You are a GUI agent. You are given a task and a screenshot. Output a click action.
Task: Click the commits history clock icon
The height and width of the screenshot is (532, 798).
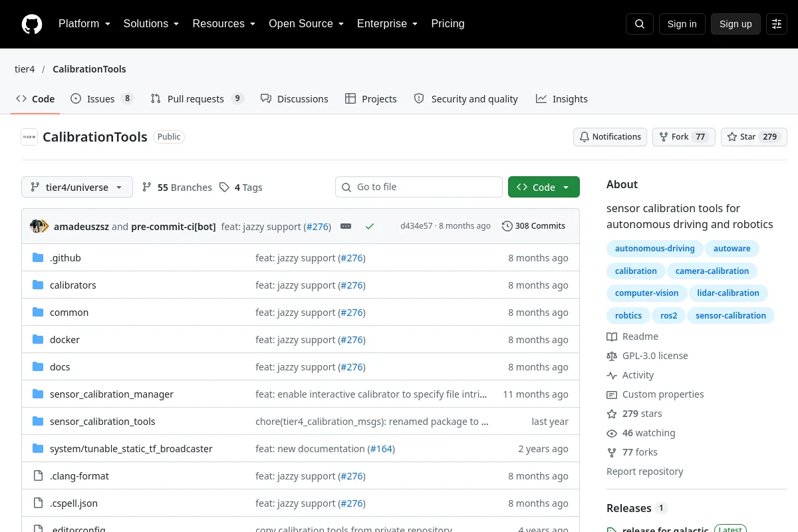(507, 226)
